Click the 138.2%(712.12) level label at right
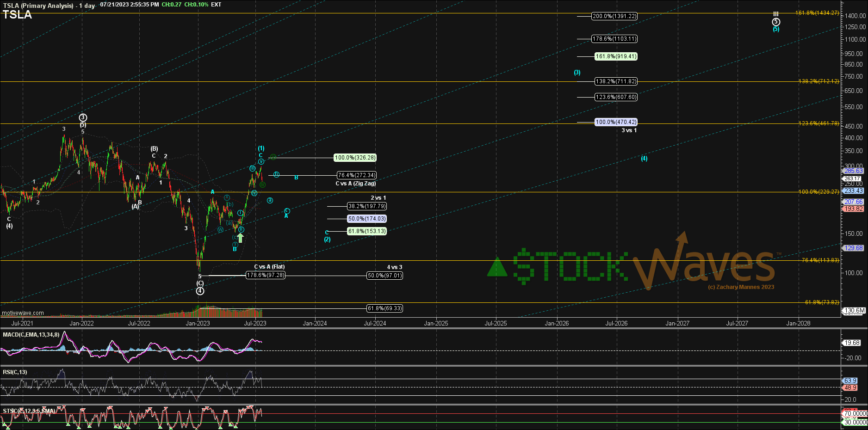 [819, 81]
